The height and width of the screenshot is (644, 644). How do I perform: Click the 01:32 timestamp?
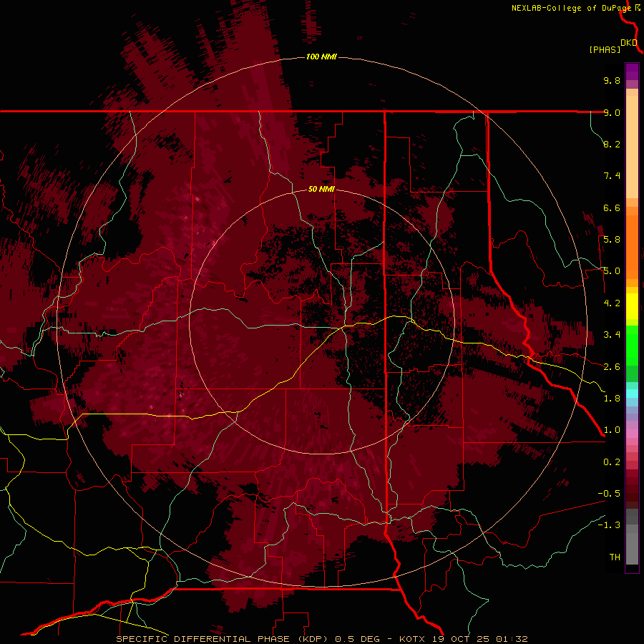[511, 639]
